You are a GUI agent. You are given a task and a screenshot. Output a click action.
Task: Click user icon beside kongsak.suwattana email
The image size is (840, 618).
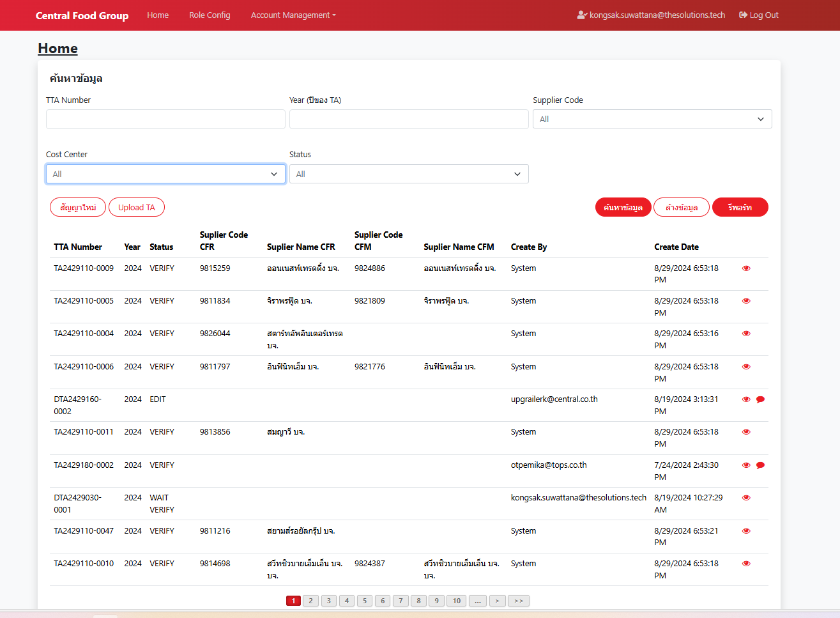(582, 15)
